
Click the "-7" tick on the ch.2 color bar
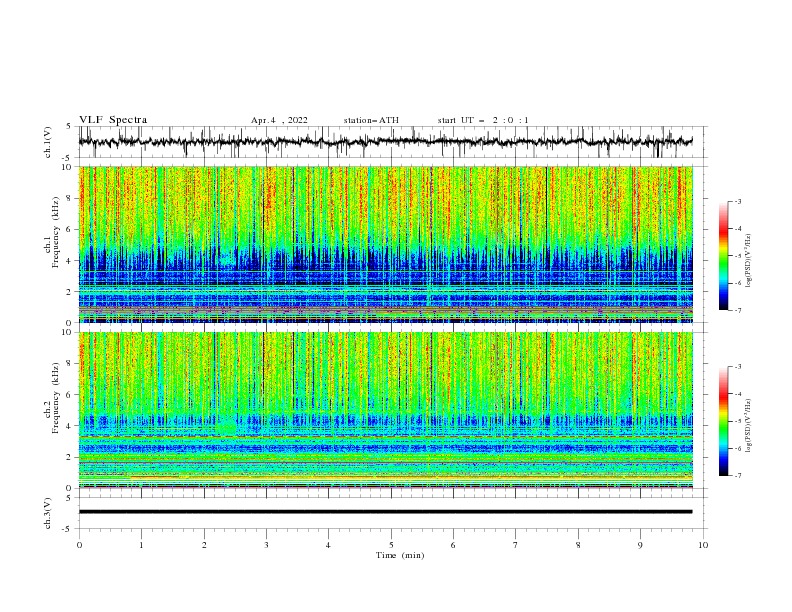[737, 475]
